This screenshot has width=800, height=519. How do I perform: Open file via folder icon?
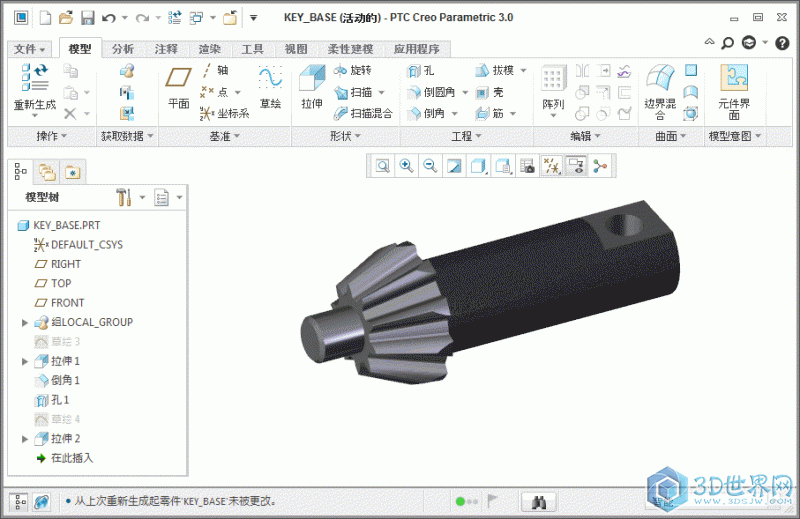66,18
